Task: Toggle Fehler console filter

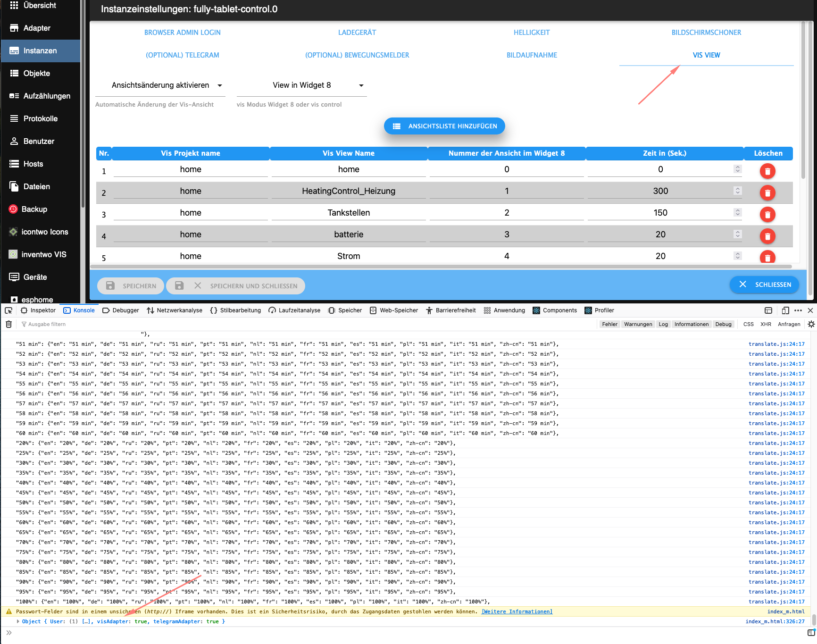Action: (609, 324)
